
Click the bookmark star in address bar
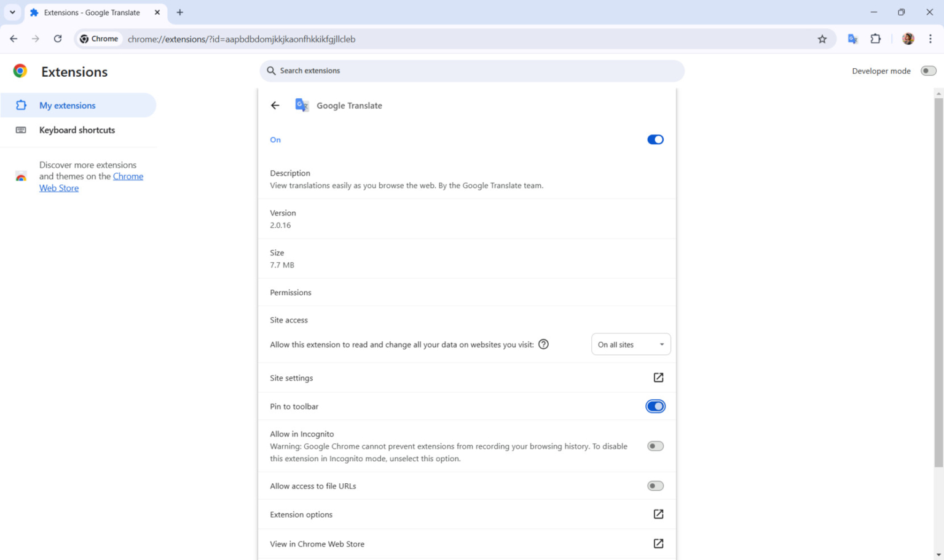click(x=822, y=39)
